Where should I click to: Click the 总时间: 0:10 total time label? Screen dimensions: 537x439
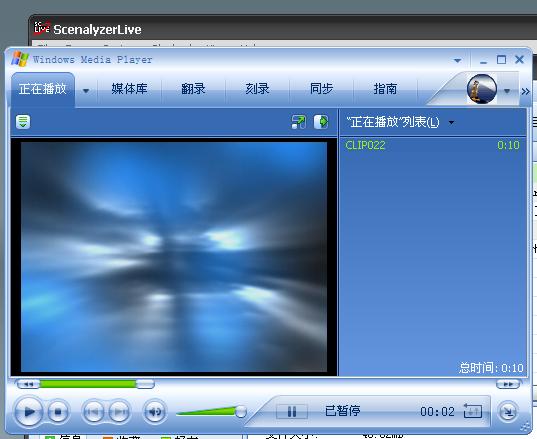(x=491, y=368)
